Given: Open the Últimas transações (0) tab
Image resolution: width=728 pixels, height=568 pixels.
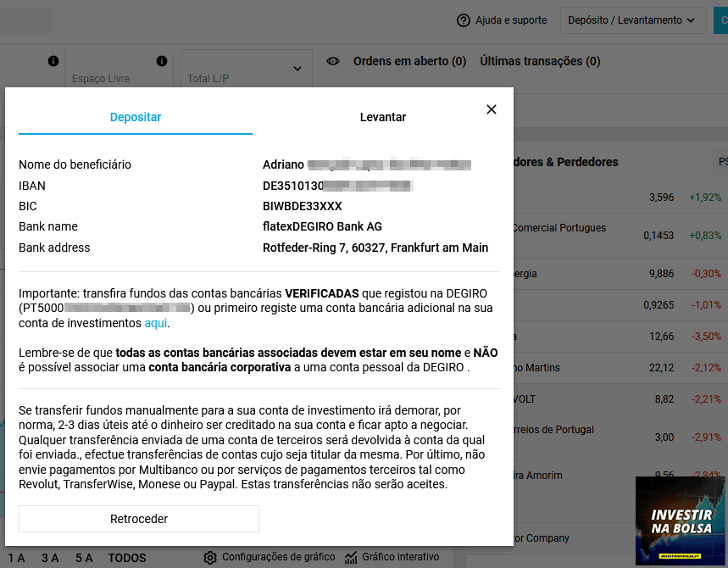Looking at the screenshot, I should click(540, 61).
